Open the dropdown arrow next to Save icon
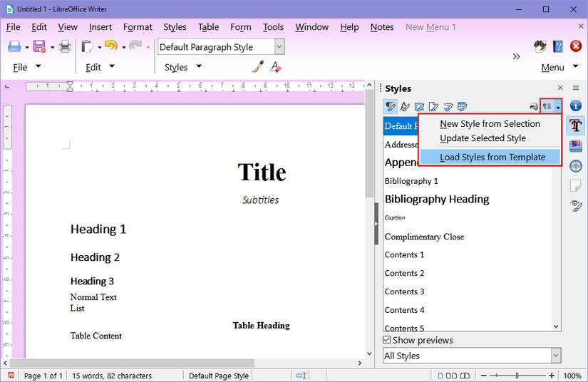588x382 pixels. (x=52, y=47)
